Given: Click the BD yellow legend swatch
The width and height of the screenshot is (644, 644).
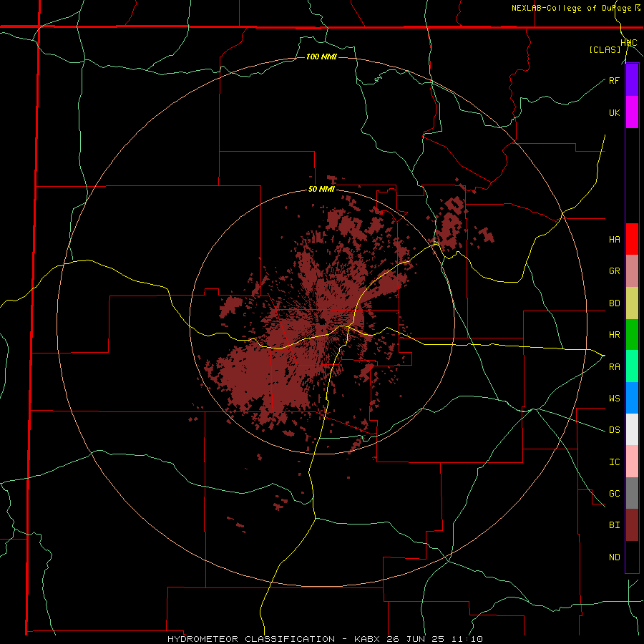Looking at the screenshot, I should (x=632, y=303).
